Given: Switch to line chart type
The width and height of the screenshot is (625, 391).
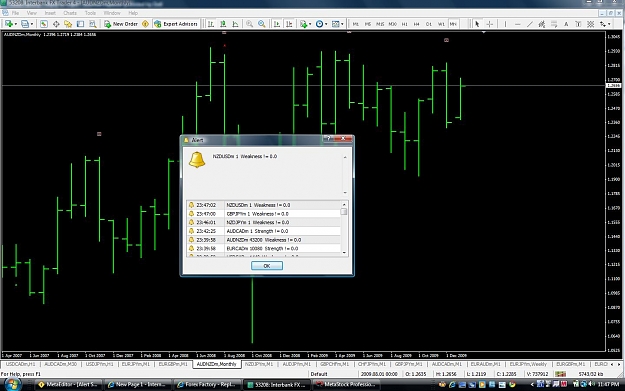Looking at the screenshot, I should pos(235,24).
